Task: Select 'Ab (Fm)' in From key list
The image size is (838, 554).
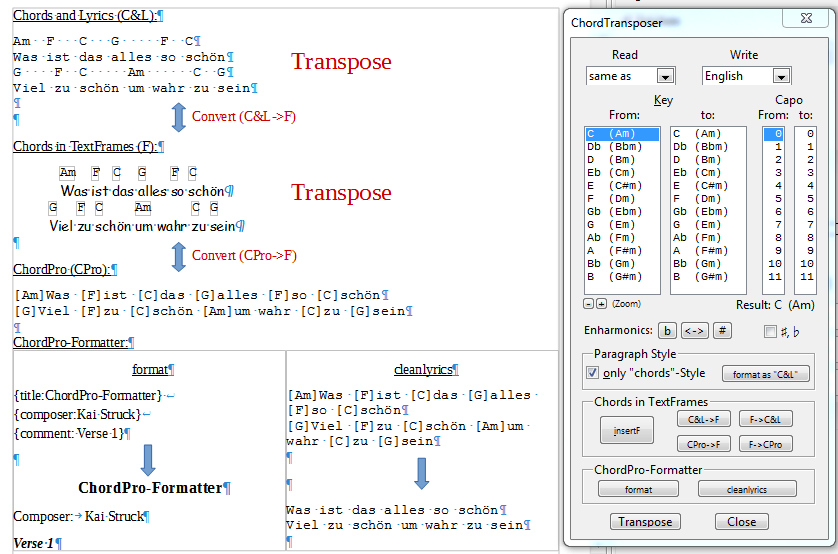Action: [x=623, y=238]
